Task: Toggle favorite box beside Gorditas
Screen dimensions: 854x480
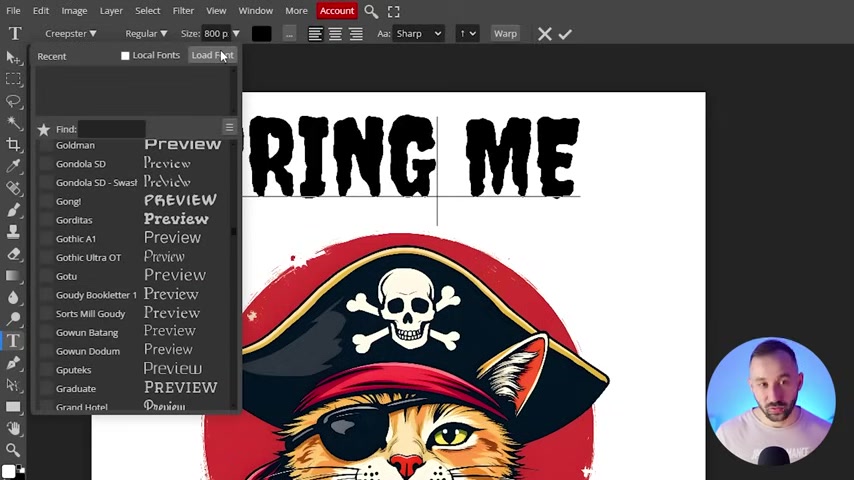Action: 47,220
